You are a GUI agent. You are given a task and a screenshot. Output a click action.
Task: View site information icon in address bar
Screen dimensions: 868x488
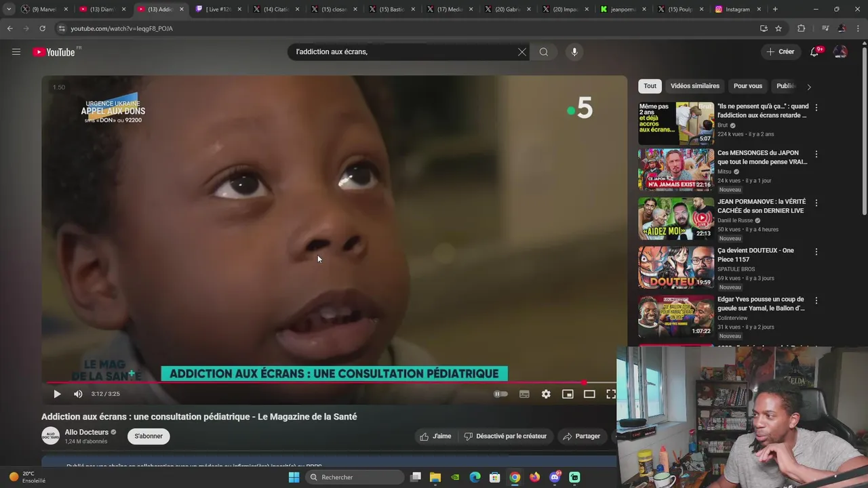(x=62, y=28)
